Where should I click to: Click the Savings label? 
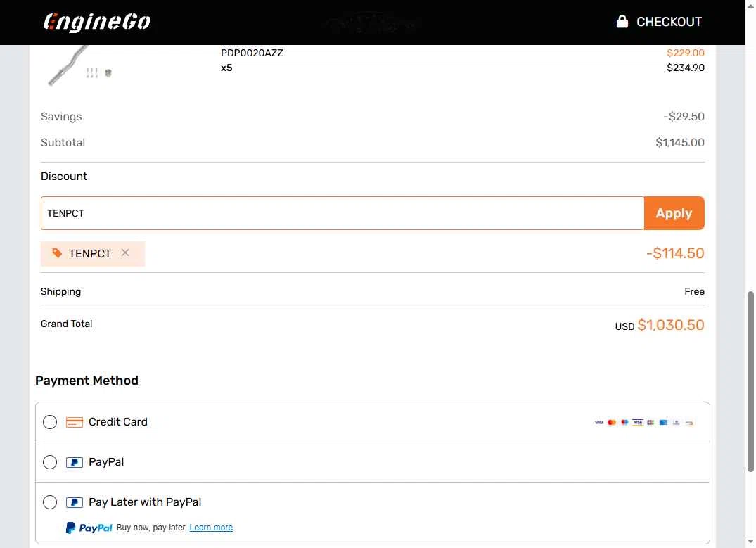pyautogui.click(x=61, y=117)
